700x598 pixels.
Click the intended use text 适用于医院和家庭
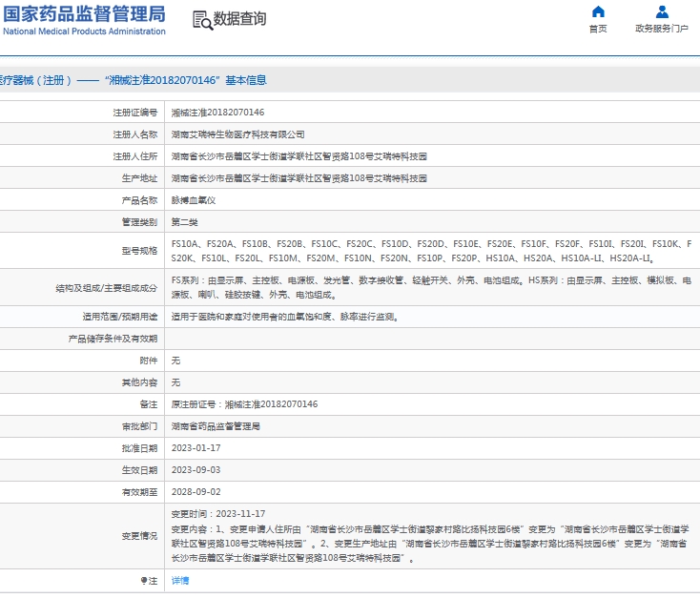click(285, 317)
